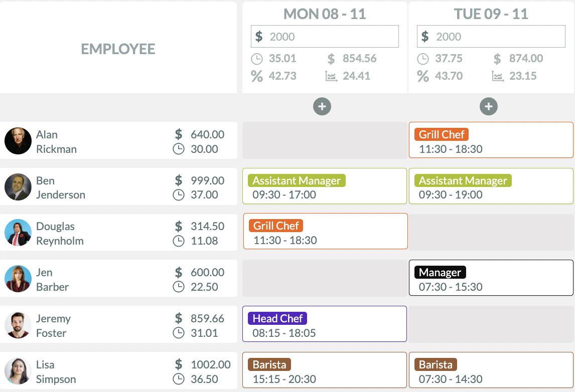Click Douglas Reynholm's profile photo
The width and height of the screenshot is (575, 392).
tap(18, 232)
